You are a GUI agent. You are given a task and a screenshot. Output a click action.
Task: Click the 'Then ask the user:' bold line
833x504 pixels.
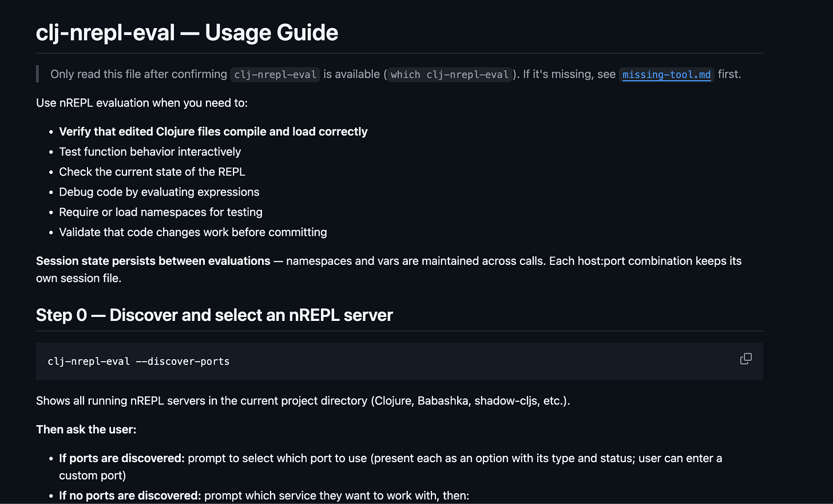point(86,429)
